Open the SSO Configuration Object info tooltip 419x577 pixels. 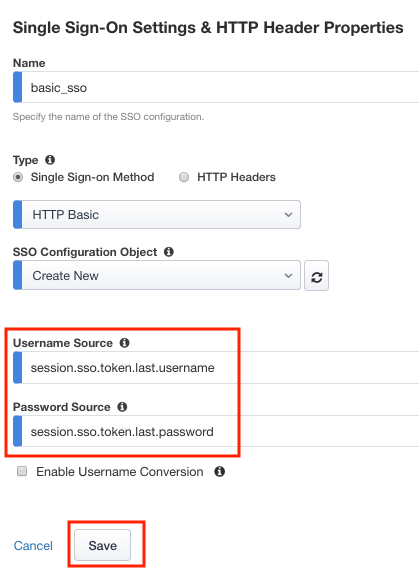(x=169, y=252)
